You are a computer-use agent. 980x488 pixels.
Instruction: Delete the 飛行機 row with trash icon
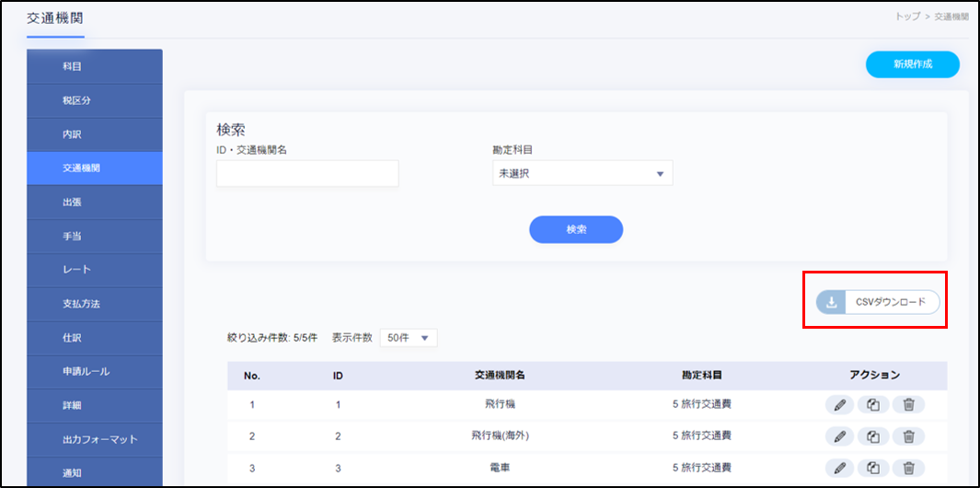[x=909, y=405]
